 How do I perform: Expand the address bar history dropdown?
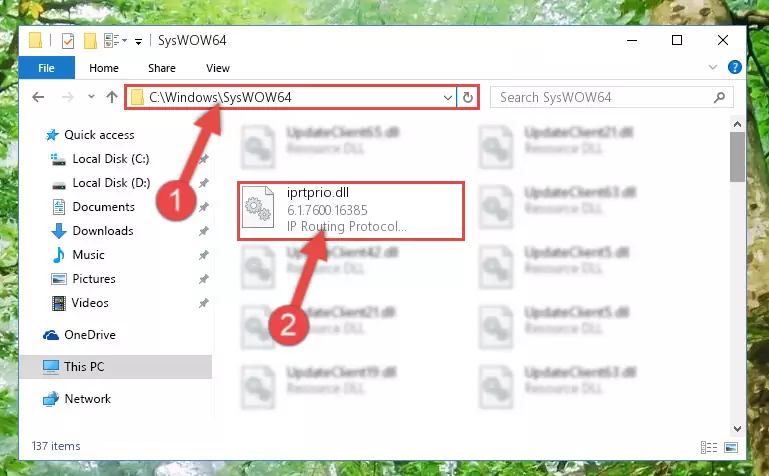pyautogui.click(x=447, y=98)
